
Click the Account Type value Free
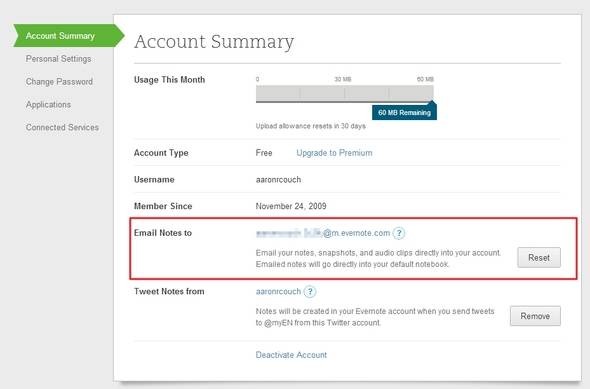264,153
